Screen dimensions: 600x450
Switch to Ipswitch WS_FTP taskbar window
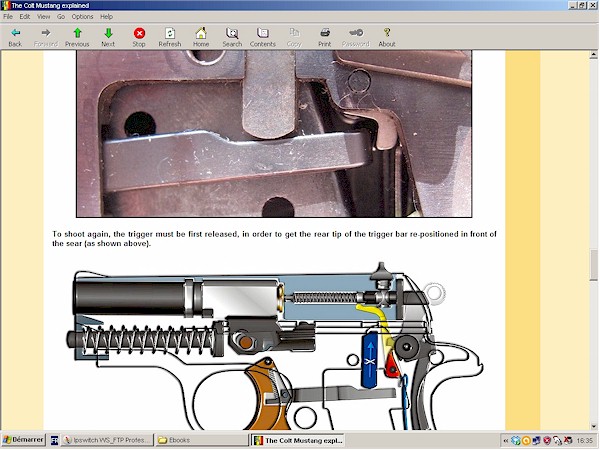(x=108, y=440)
